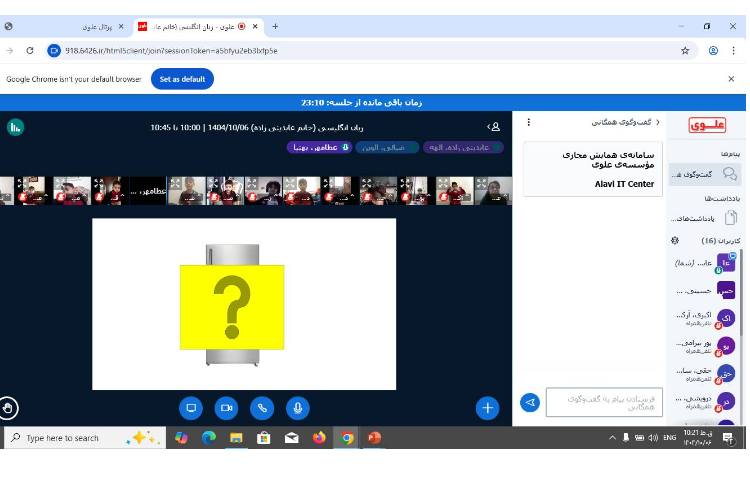Select the عطامهر webcam tile without video
This screenshot has height=480, width=750.
coord(148,191)
